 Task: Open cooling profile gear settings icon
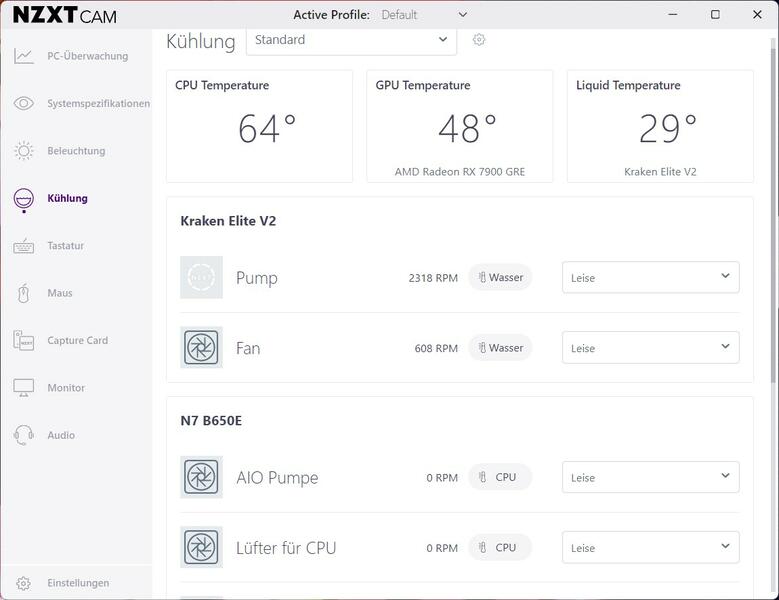[x=479, y=40]
